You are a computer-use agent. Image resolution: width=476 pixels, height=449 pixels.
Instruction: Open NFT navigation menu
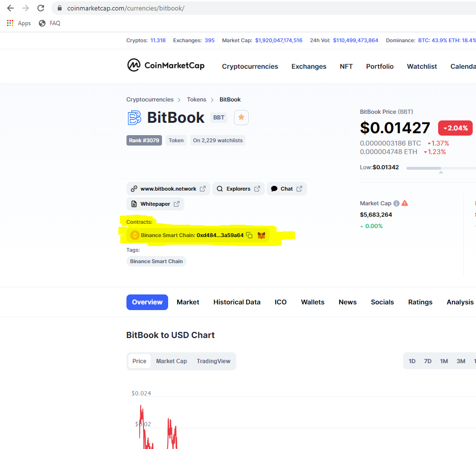coord(346,66)
